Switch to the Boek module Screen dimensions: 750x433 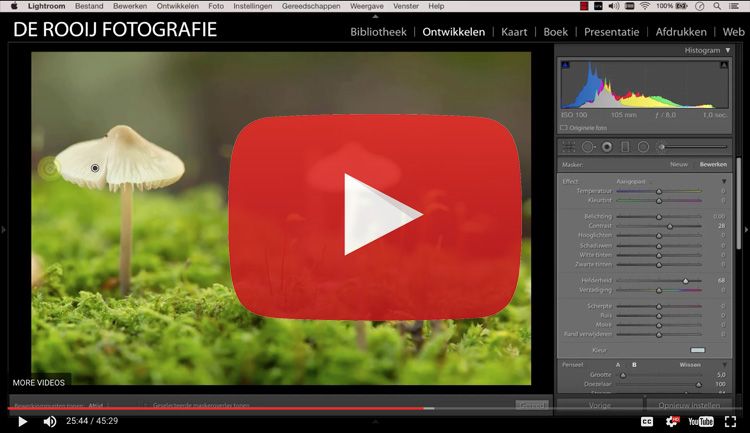555,32
